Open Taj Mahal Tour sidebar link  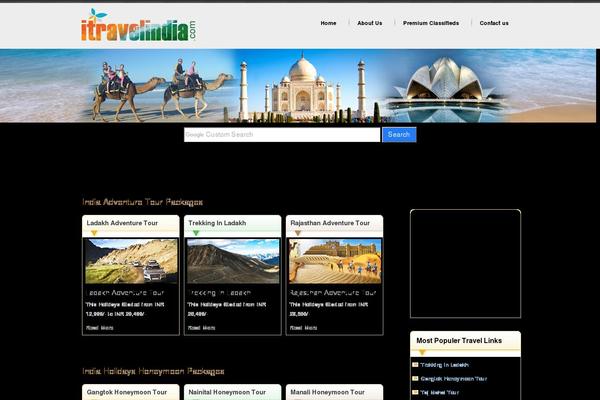coord(439,392)
